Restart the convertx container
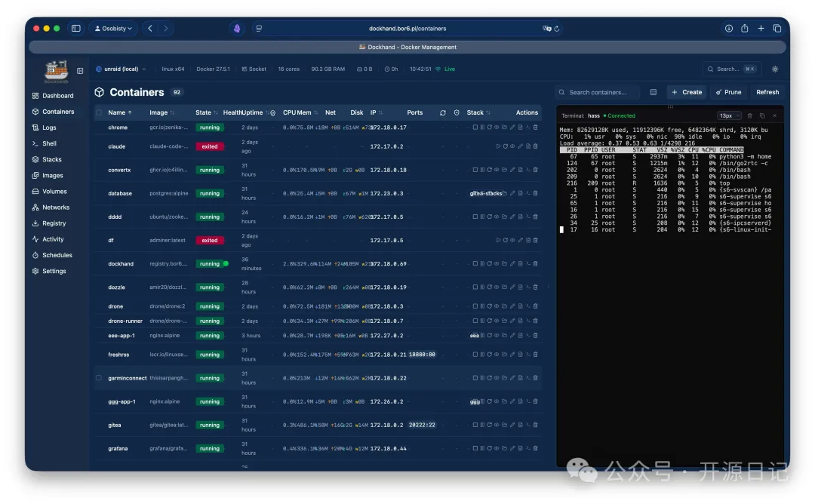Screen dimensions: 815x504 click(490, 170)
